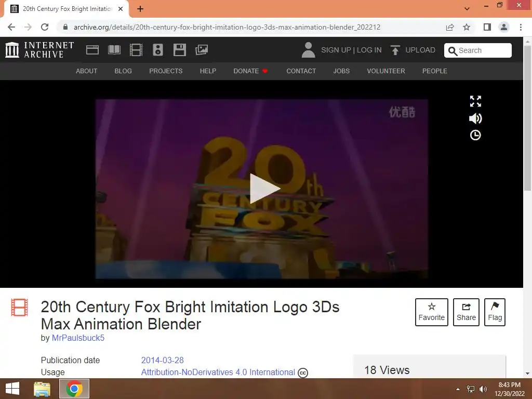Image resolution: width=532 pixels, height=399 pixels.
Task: Open the system volume tray icon
Action: point(483,389)
